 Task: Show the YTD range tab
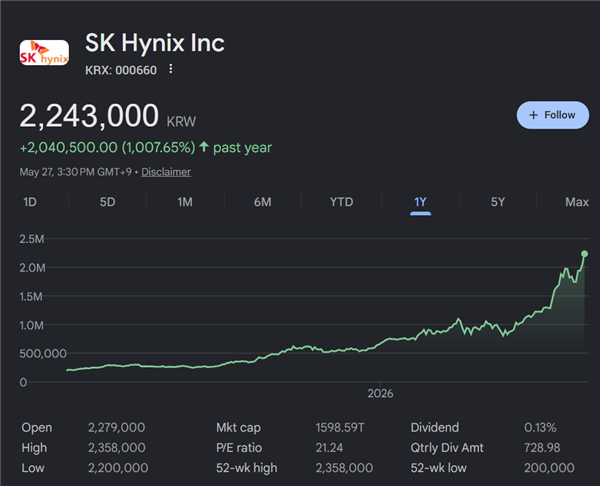point(341,202)
